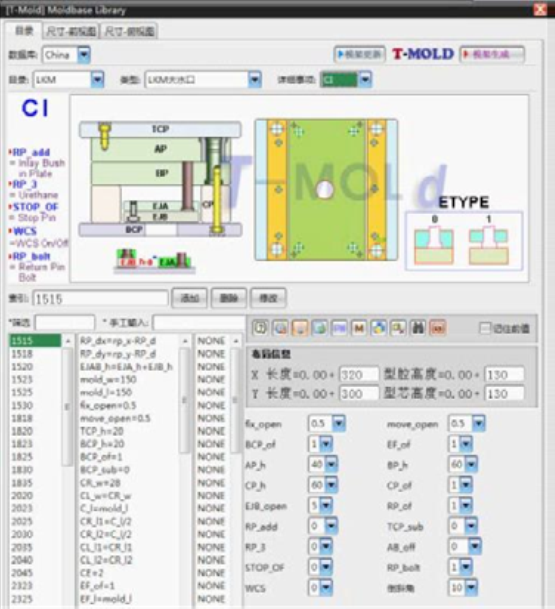Viewport: 555px width, 609px height.
Task: Click the size list scrollbar
Action: click(x=68, y=406)
